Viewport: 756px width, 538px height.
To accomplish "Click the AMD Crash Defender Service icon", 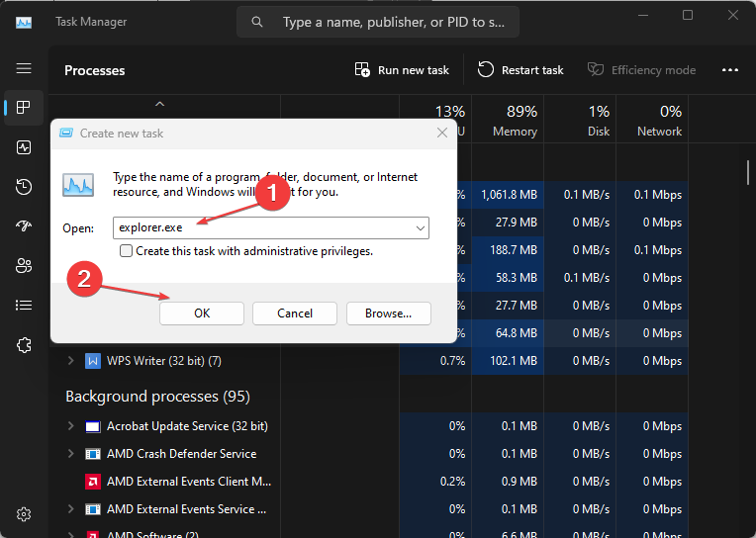I will 93,454.
